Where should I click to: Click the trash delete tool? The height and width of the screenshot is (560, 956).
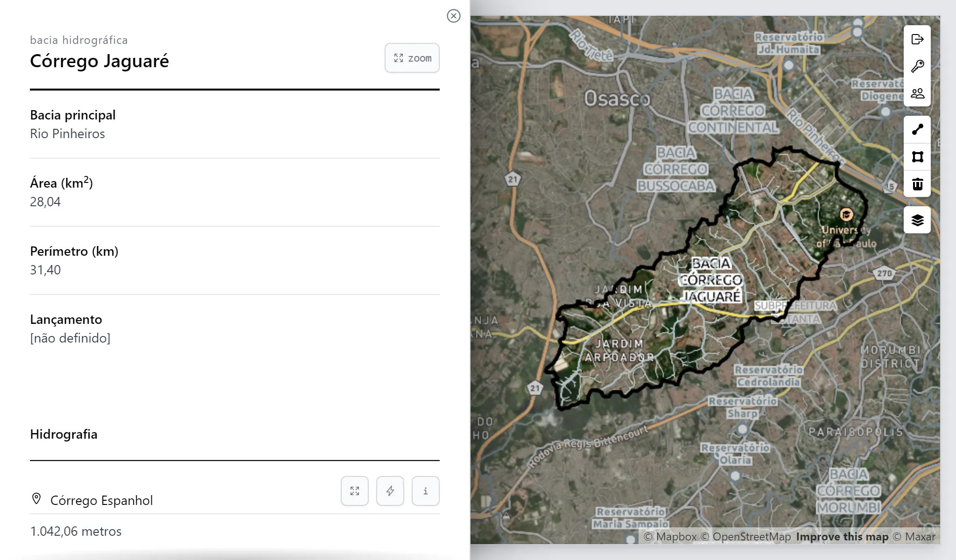pyautogui.click(x=917, y=184)
